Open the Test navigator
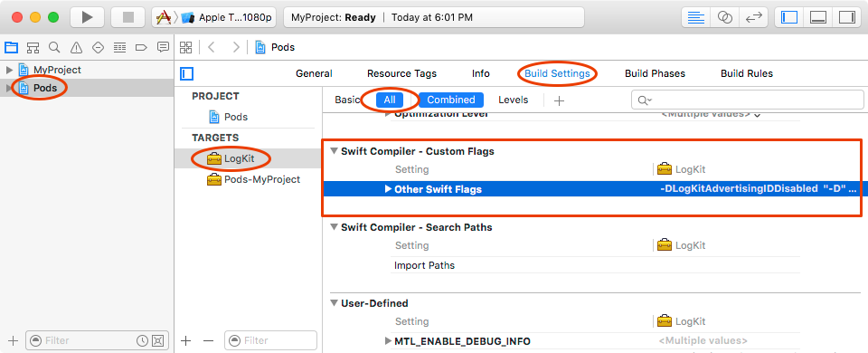The image size is (868, 353). coord(98,47)
